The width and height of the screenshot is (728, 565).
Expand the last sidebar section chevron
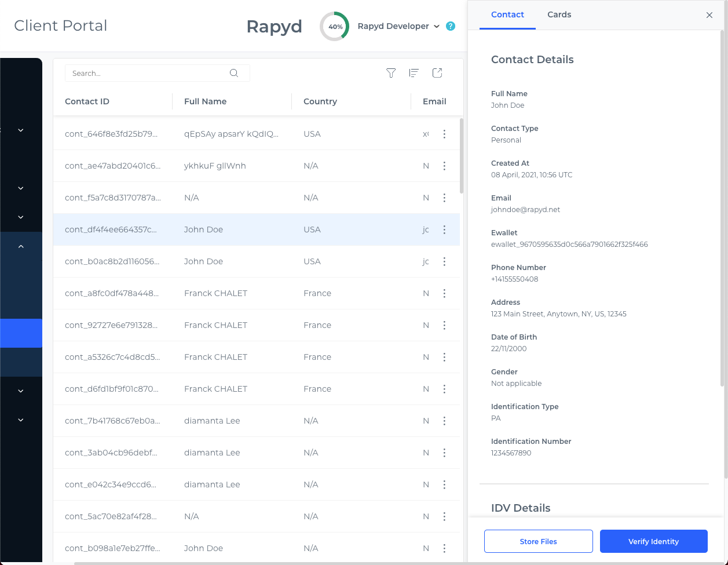pyautogui.click(x=21, y=420)
